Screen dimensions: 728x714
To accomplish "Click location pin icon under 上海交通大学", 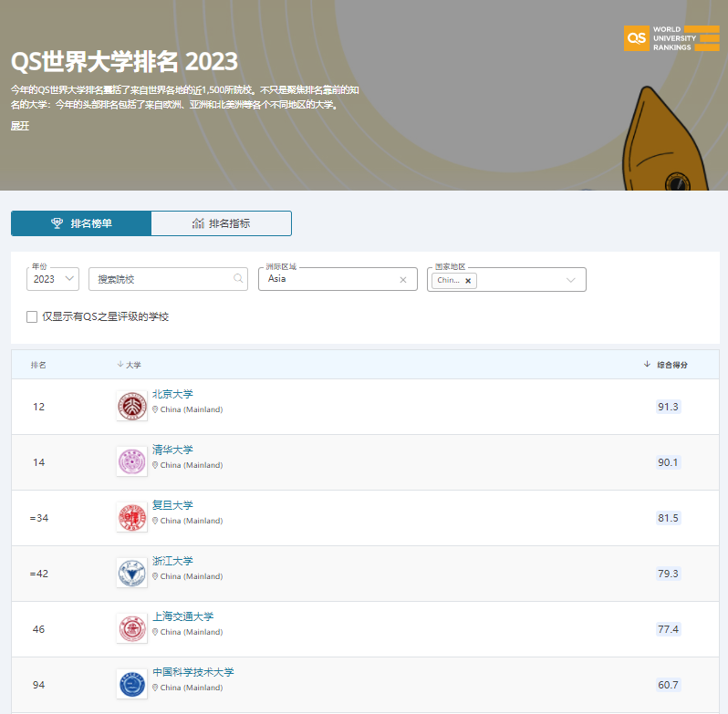I will (x=155, y=632).
